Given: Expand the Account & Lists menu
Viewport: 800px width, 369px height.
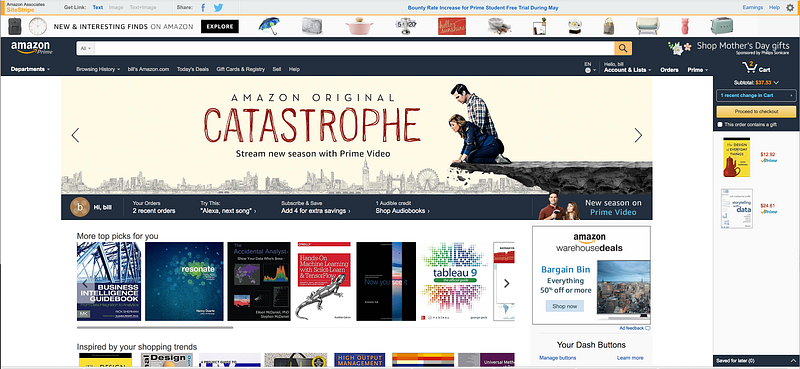Looking at the screenshot, I should click(x=627, y=70).
